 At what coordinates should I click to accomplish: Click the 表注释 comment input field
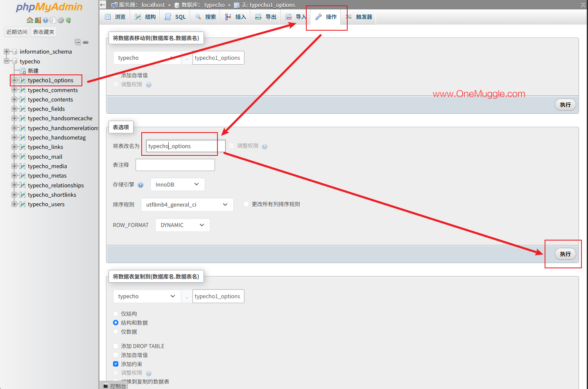tap(175, 165)
